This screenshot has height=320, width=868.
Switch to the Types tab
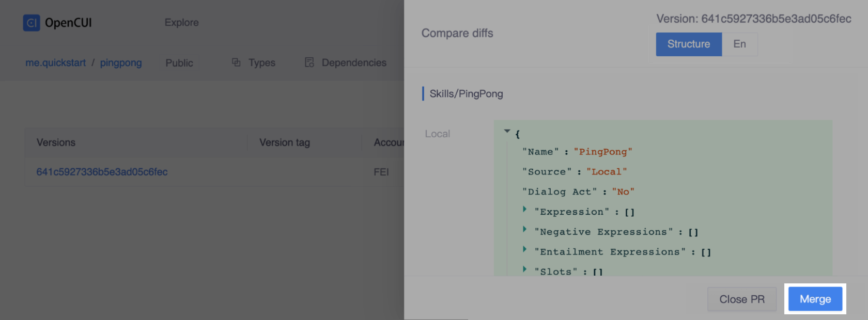(x=261, y=63)
